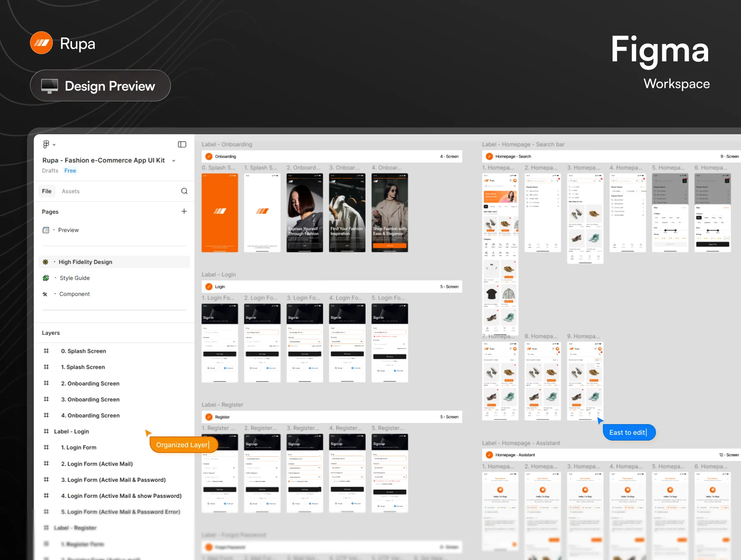Select the 1. Homepage search frame
741x560 pixels.
pos(500,254)
